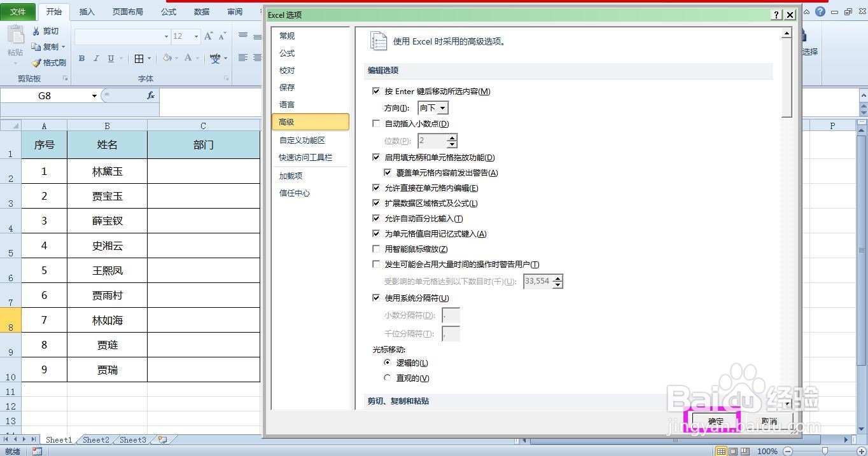Screen dimensions: 868x456
Task: Decrease font size with the small A
Action: (x=222, y=36)
